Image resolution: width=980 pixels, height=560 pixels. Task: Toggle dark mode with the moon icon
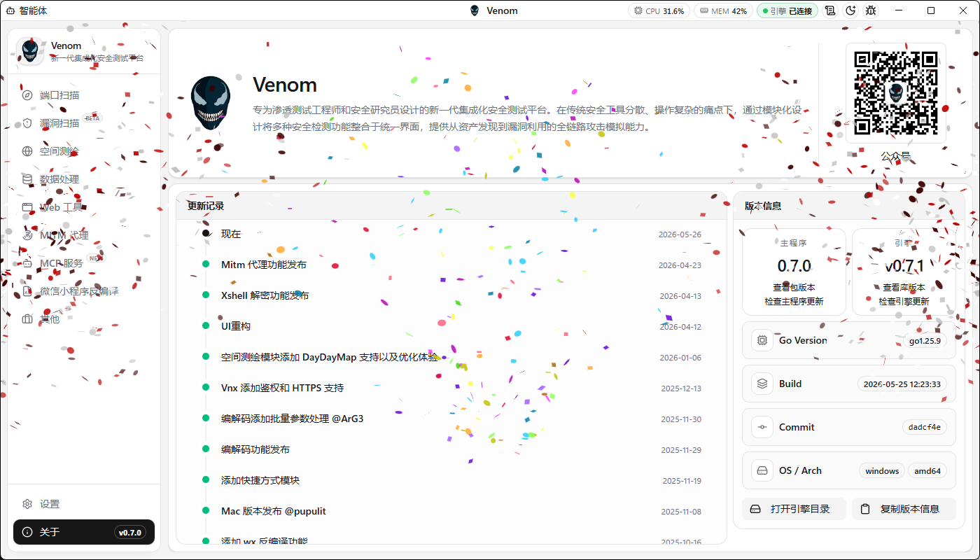(x=850, y=10)
